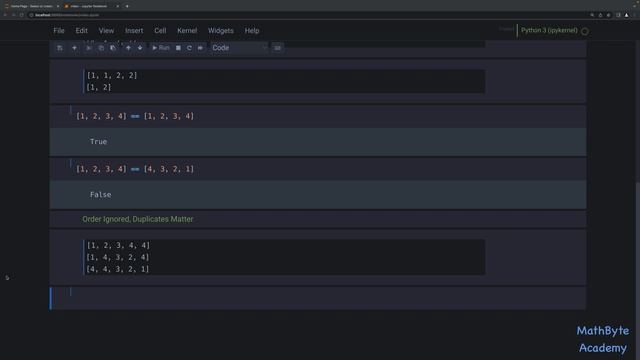Open the Cell menu
Image resolution: width=640 pixels, height=360 pixels.
tap(160, 31)
